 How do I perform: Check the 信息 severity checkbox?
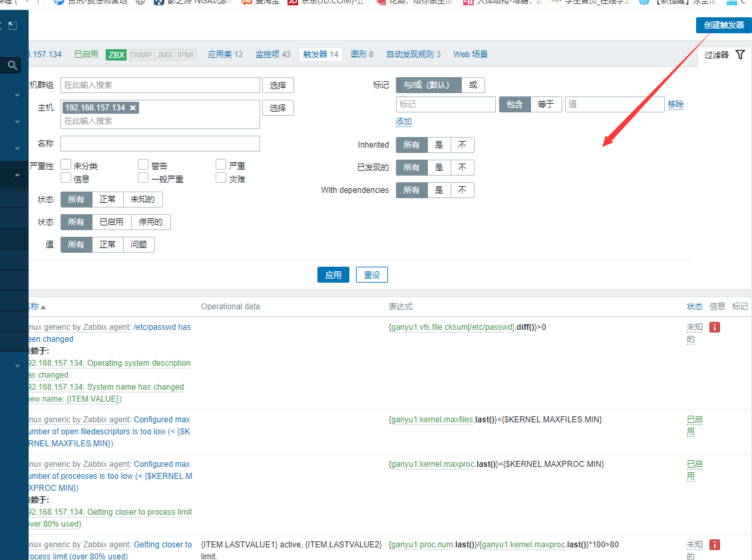(66, 178)
